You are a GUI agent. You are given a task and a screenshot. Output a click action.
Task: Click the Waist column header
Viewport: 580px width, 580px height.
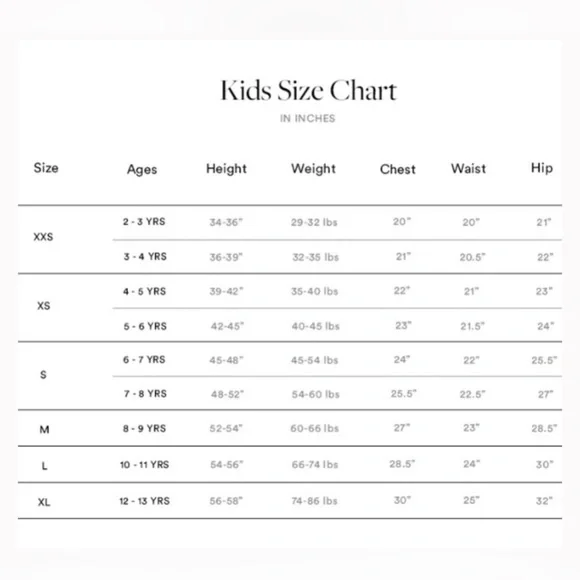coord(468,169)
